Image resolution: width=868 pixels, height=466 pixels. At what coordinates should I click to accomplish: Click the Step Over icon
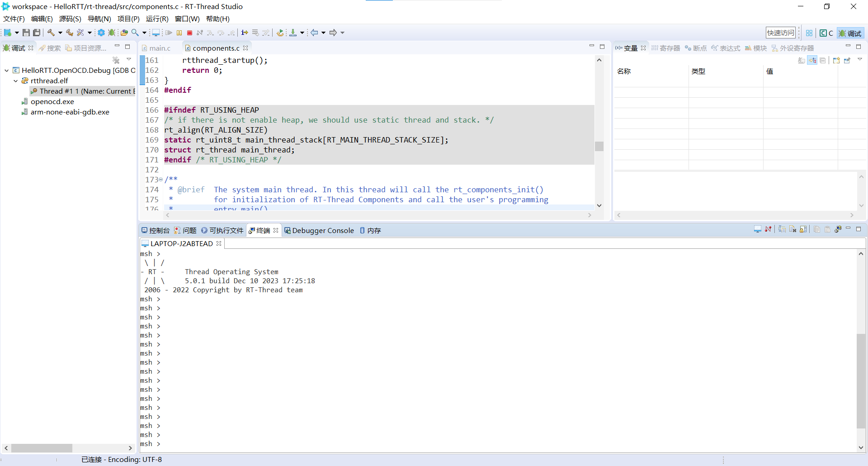(x=221, y=33)
